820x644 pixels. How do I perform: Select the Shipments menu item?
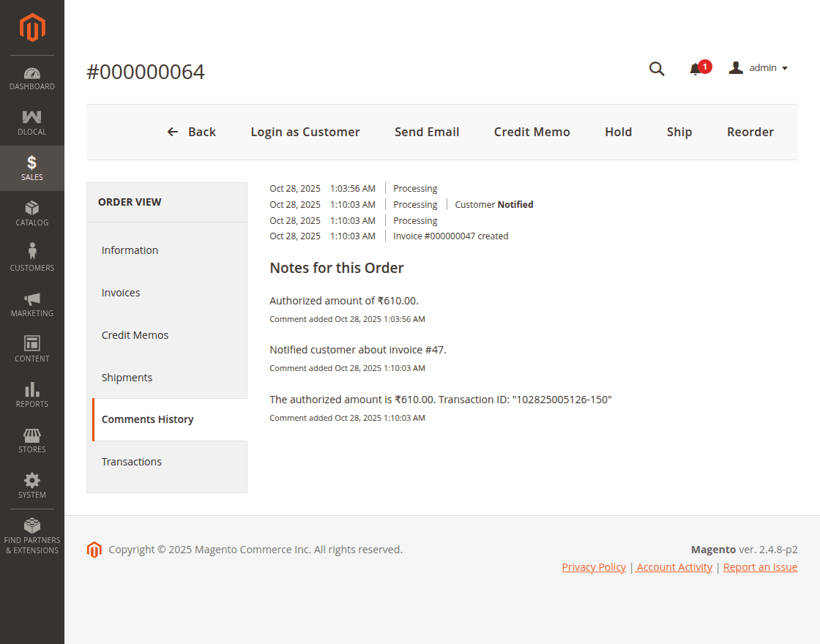(x=127, y=377)
